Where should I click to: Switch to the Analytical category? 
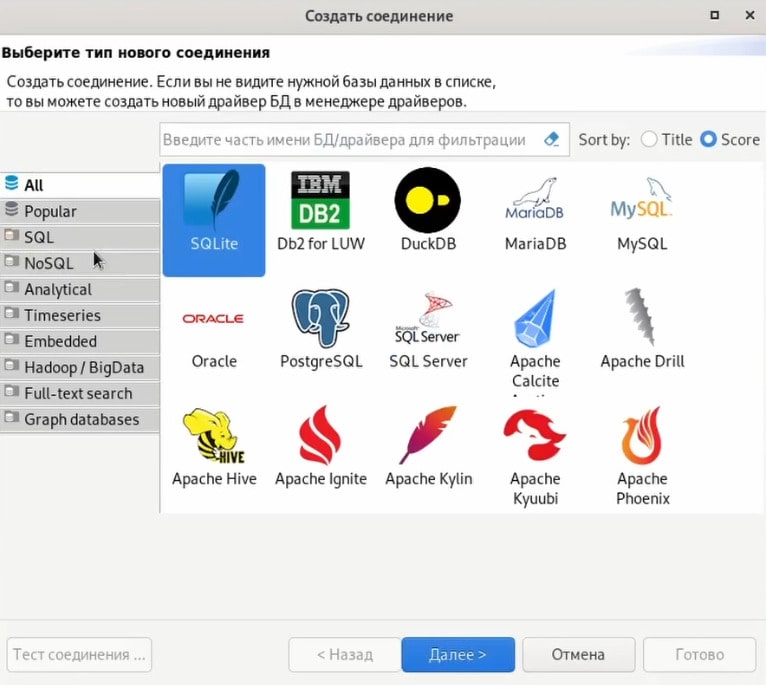coord(80,289)
